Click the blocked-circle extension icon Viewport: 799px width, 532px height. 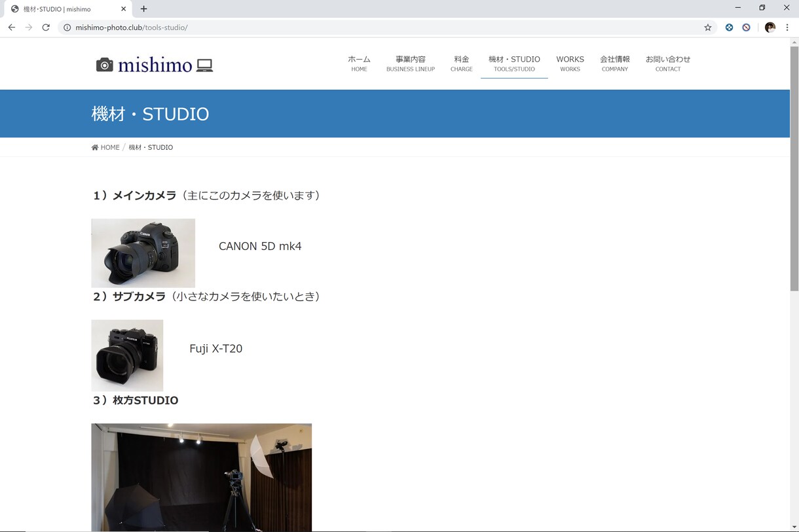pyautogui.click(x=746, y=27)
